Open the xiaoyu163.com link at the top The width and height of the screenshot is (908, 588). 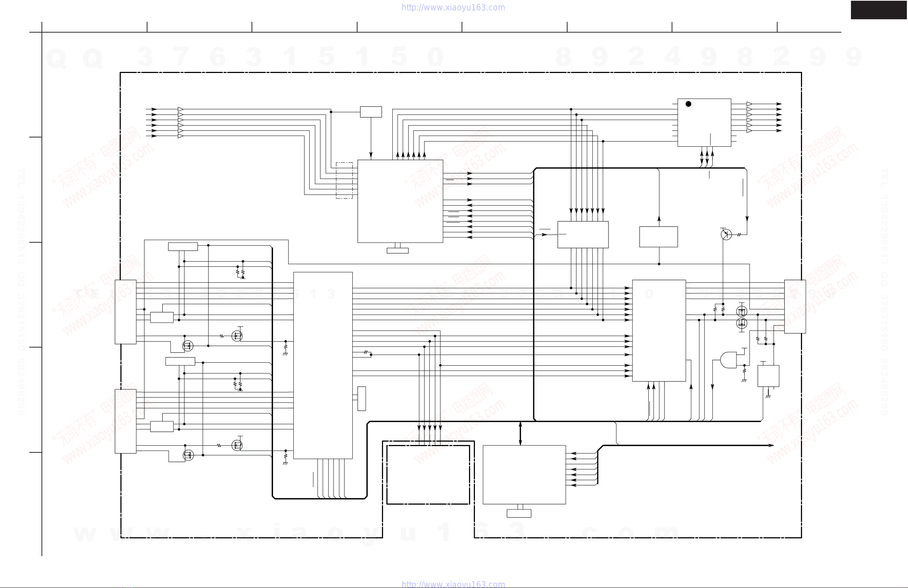point(453,8)
